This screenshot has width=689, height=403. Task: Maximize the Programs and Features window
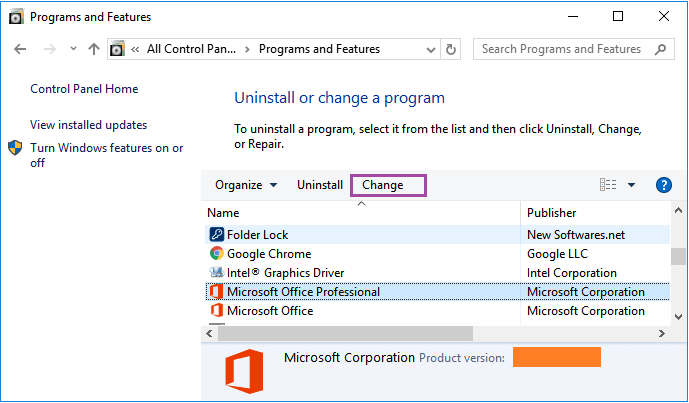[618, 17]
